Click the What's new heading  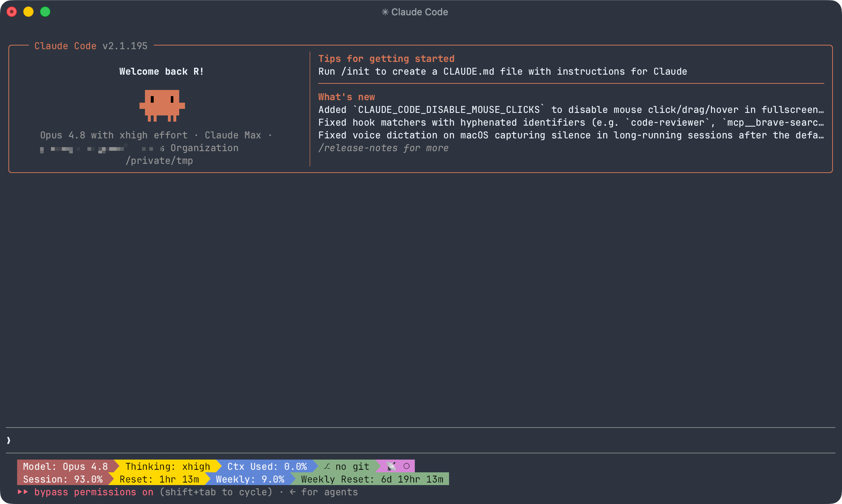[346, 97]
